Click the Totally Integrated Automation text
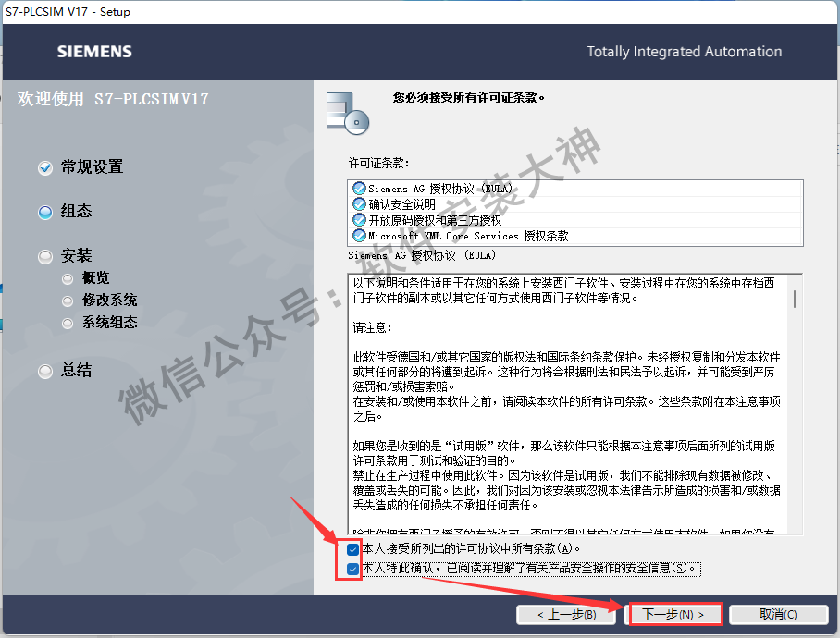The height and width of the screenshot is (638, 840). [684, 52]
